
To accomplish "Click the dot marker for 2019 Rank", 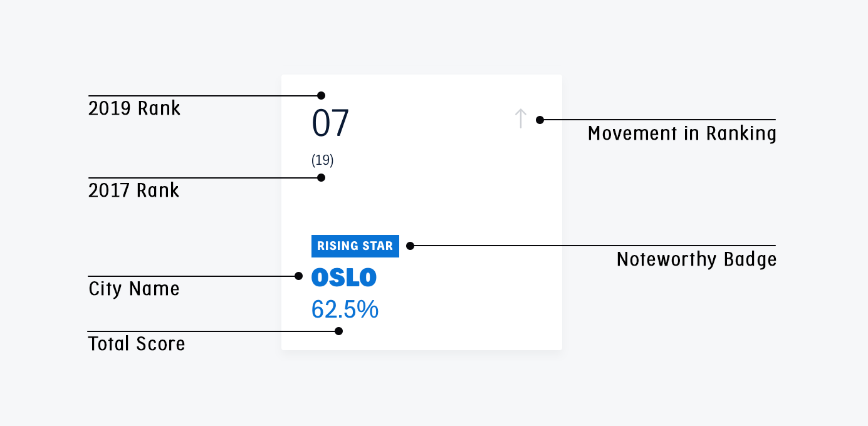I will 322,96.
